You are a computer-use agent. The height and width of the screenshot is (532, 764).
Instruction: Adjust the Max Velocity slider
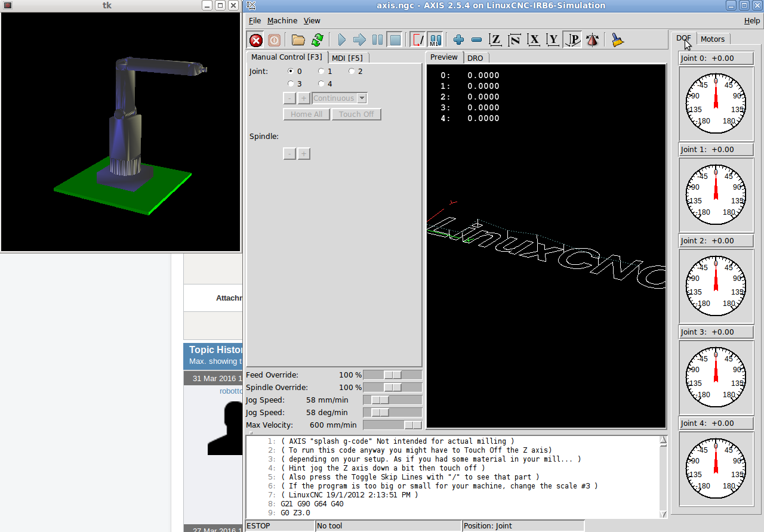pos(393,425)
